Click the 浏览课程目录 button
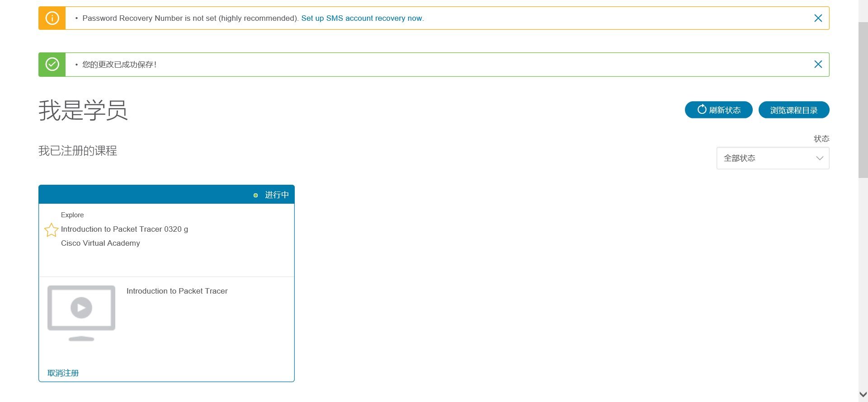The width and height of the screenshot is (868, 402). 793,110
